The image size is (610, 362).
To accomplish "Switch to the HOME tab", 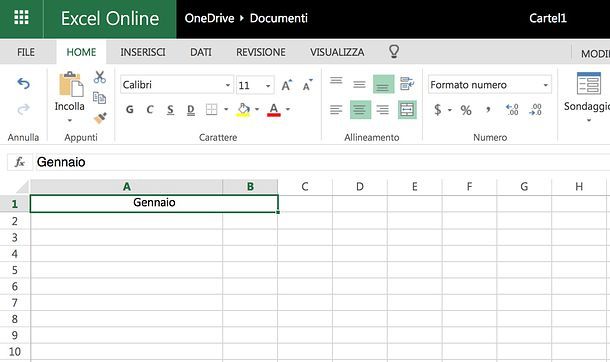I will tap(81, 52).
